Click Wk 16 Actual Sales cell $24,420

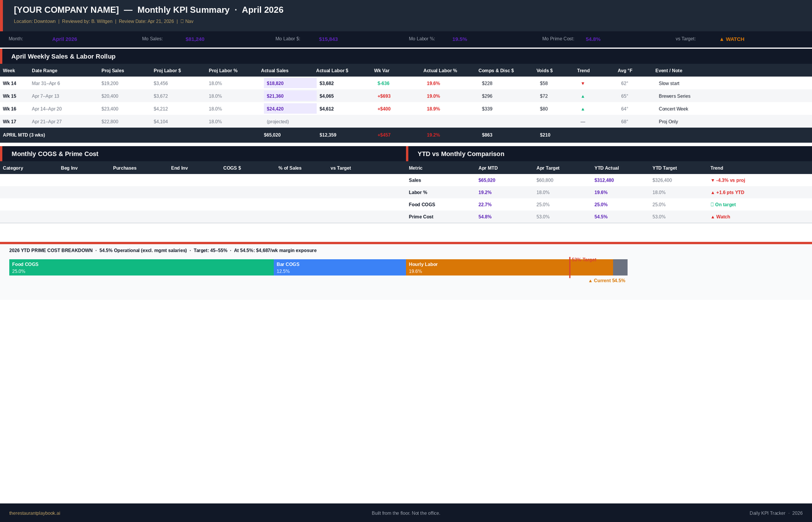[290, 109]
